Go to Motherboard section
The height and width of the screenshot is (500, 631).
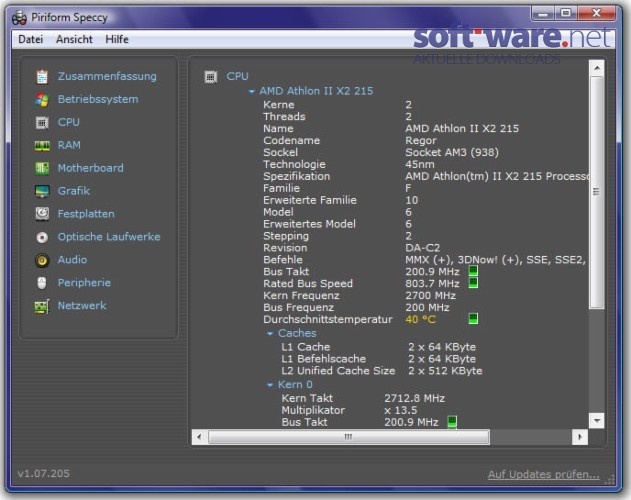(x=91, y=168)
